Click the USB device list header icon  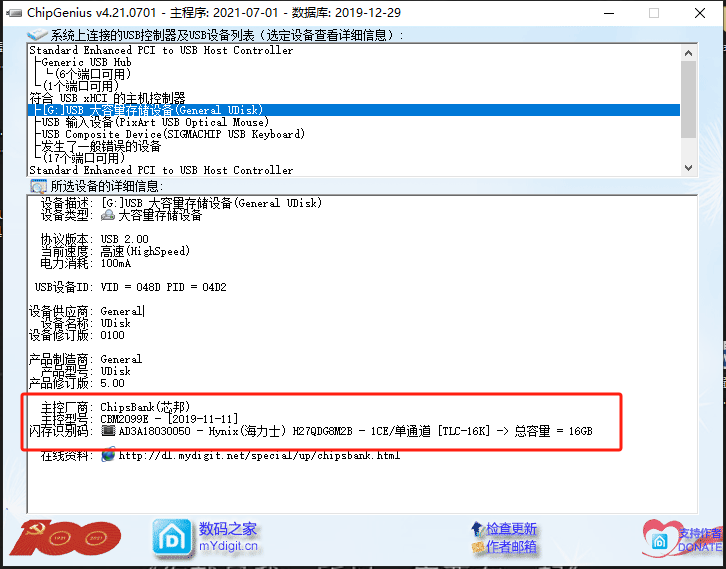click(x=37, y=35)
